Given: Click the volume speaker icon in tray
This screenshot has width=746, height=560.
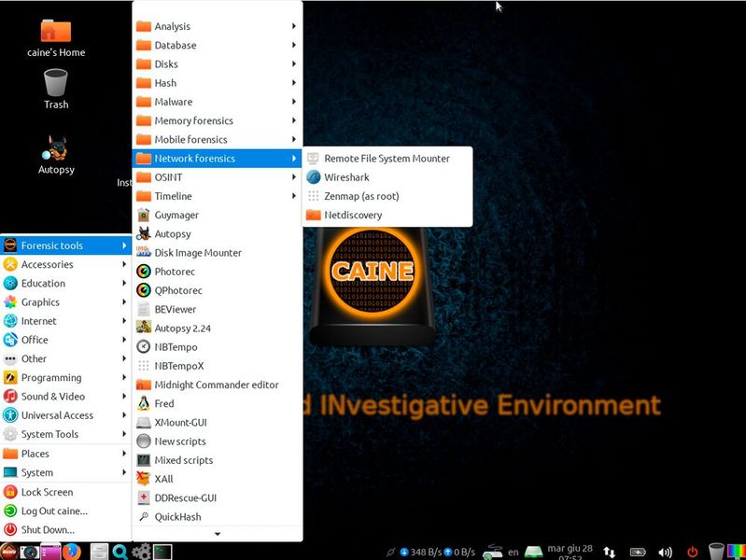Looking at the screenshot, I should tap(665, 552).
